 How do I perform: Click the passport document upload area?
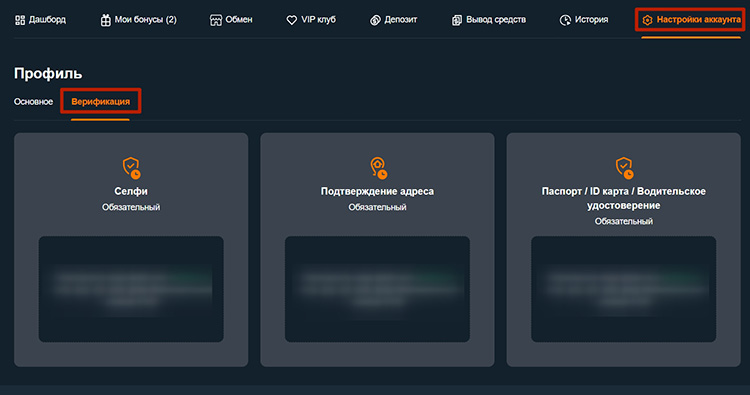[x=624, y=289]
